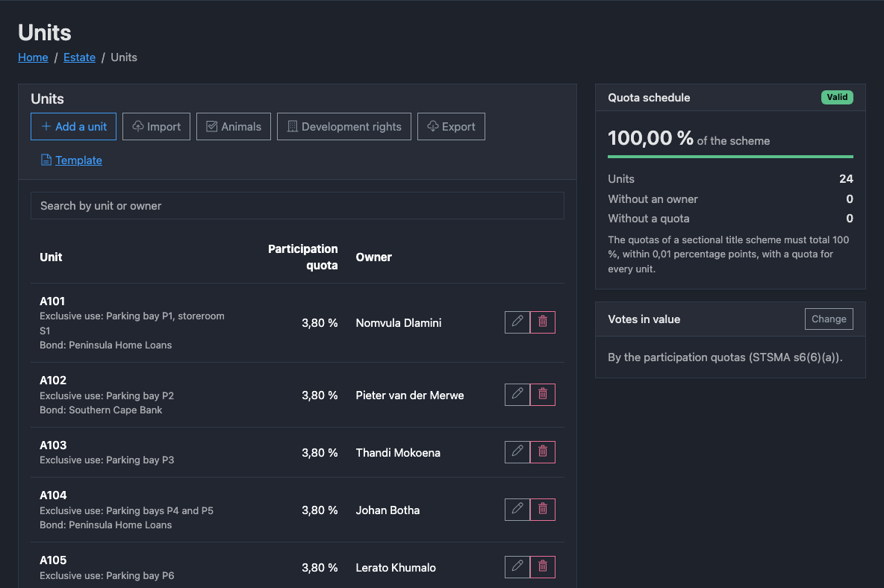Viewport: 884px width, 588px height.
Task: Download the Template file link
Action: coord(72,160)
